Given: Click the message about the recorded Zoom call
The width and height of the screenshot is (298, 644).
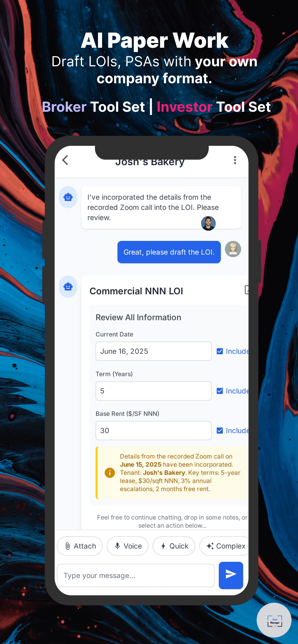Looking at the screenshot, I should coord(161,207).
